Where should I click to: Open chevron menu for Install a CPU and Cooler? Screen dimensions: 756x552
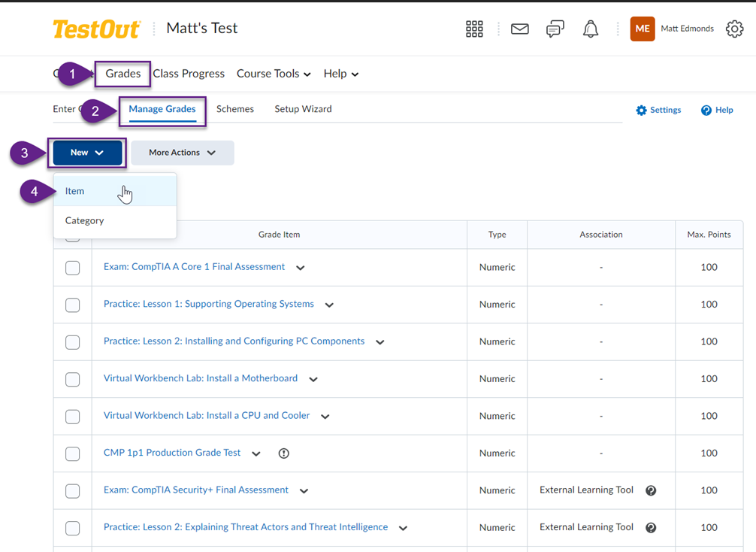[x=325, y=417]
